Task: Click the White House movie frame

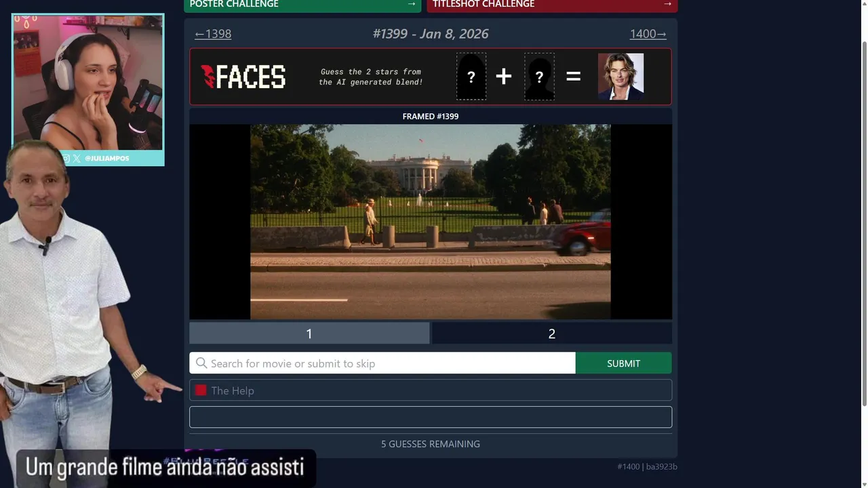Action: [x=431, y=222]
